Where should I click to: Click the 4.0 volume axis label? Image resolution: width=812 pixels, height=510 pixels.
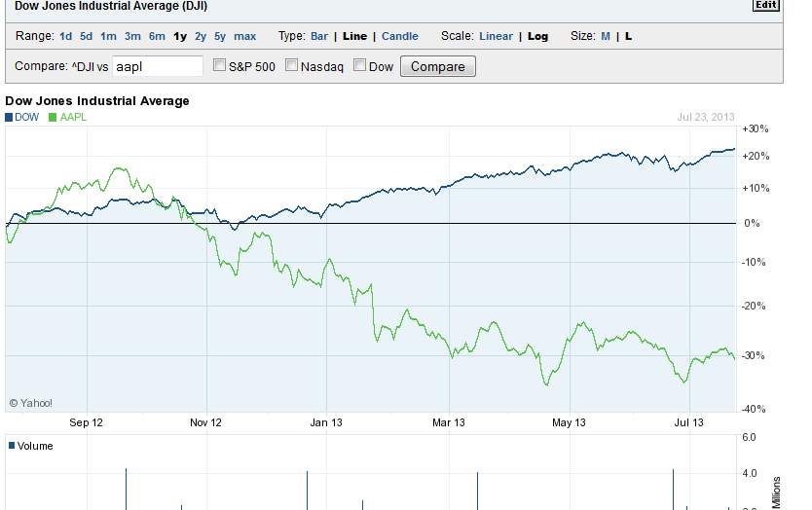coord(750,473)
